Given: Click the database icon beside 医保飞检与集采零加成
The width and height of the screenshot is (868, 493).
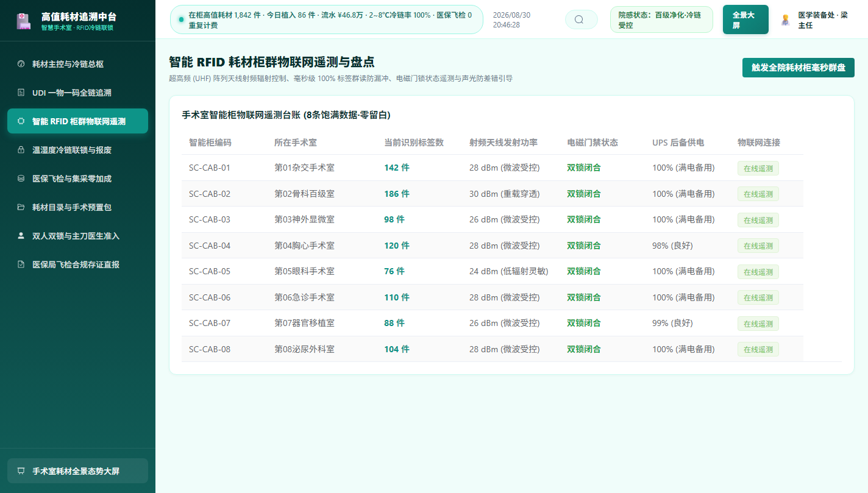Looking at the screenshot, I should click(x=21, y=179).
